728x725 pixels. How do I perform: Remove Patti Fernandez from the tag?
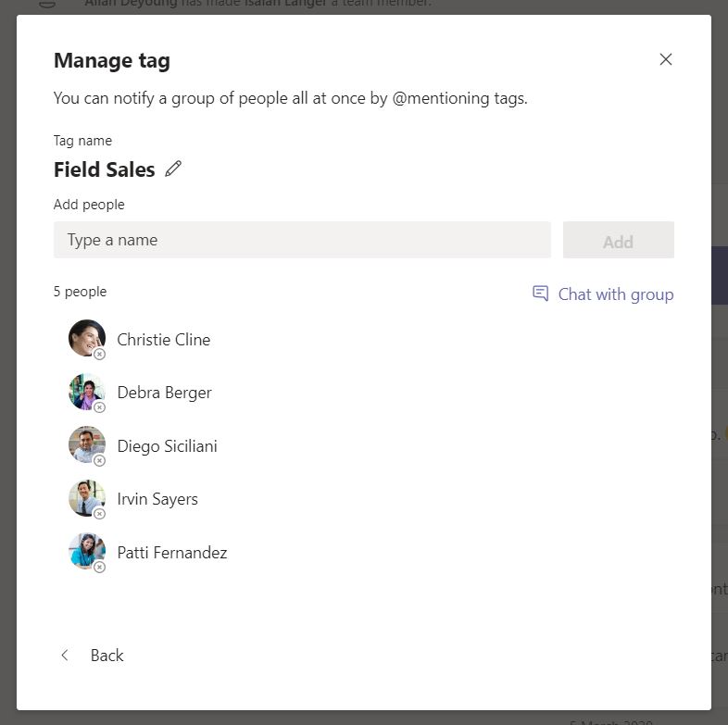[x=100, y=568]
